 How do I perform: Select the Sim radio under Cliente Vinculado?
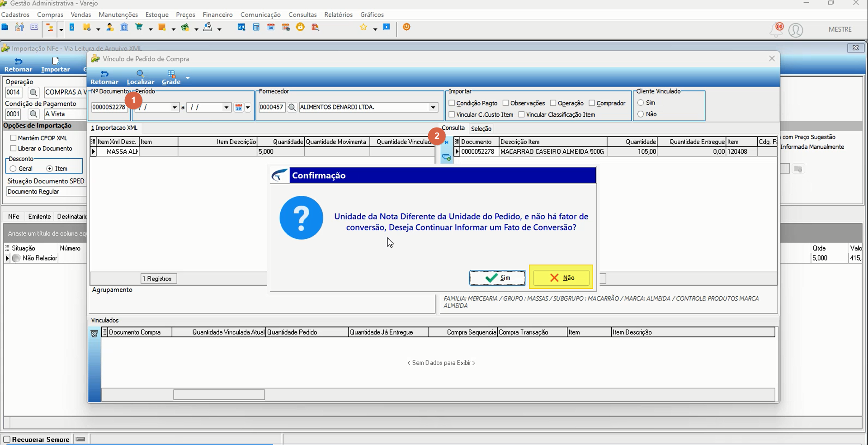pyautogui.click(x=641, y=103)
